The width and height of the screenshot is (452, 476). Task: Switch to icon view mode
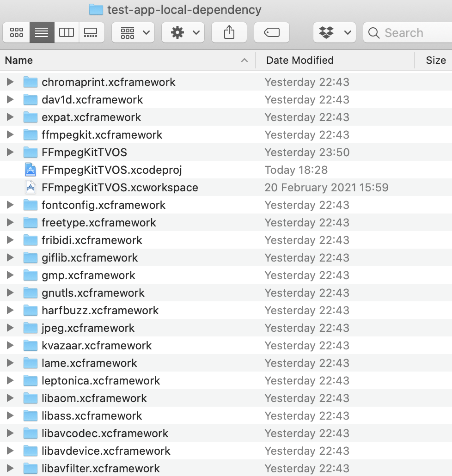pos(17,33)
